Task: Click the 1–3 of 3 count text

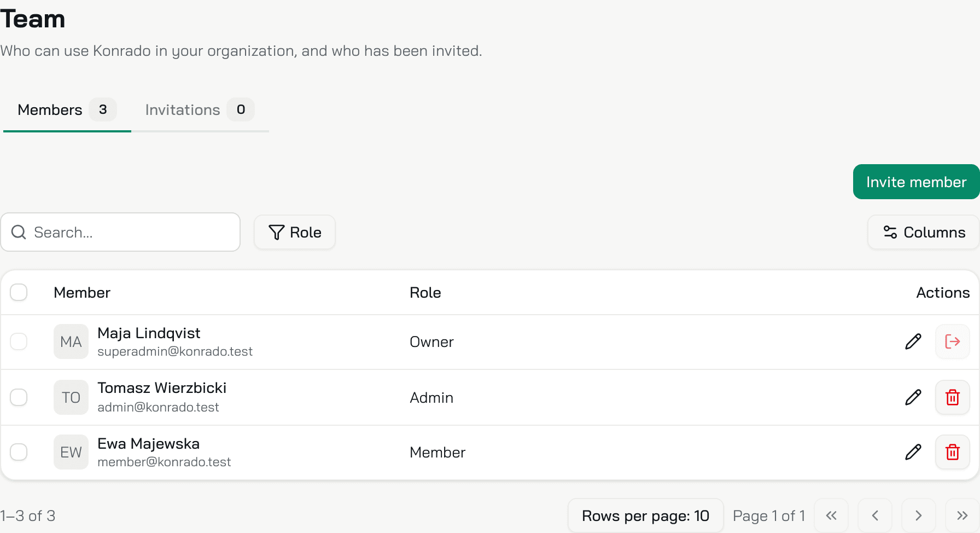Action: (x=28, y=516)
